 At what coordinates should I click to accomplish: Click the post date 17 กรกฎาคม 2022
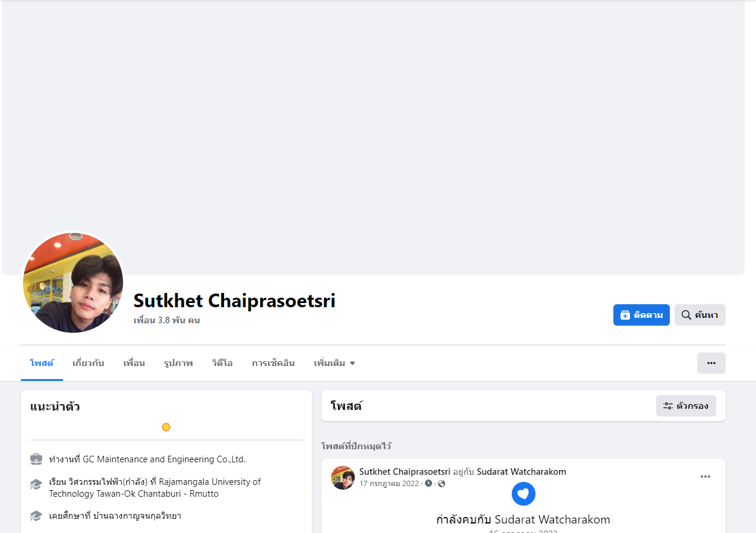(x=390, y=484)
